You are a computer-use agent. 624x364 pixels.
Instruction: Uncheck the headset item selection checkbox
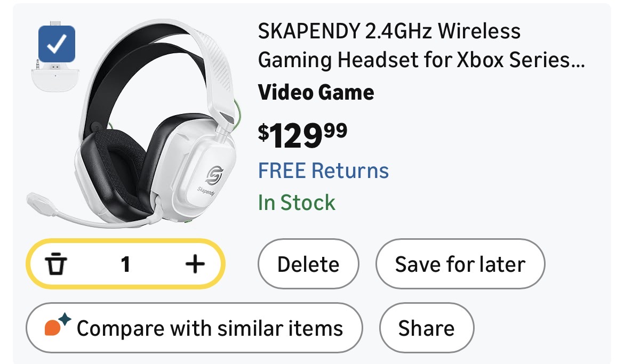pyautogui.click(x=57, y=43)
